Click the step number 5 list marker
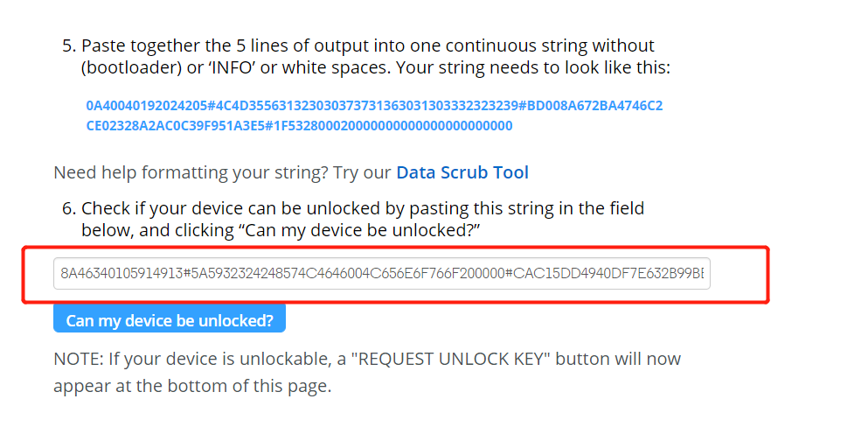868x427 pixels. [68, 45]
